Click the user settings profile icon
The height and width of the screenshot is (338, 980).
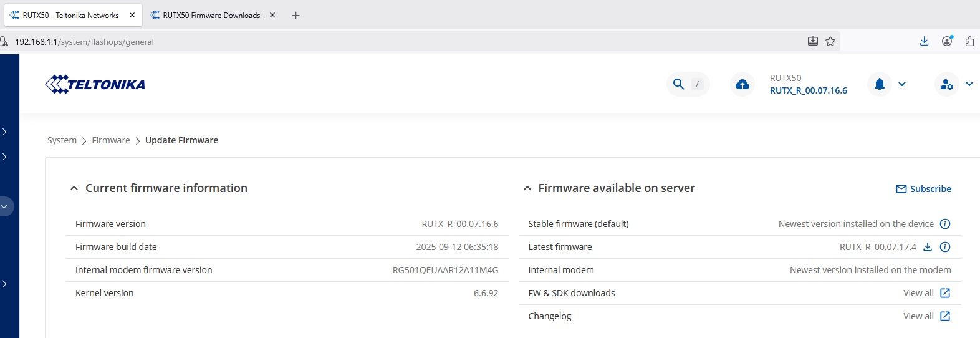coord(946,84)
